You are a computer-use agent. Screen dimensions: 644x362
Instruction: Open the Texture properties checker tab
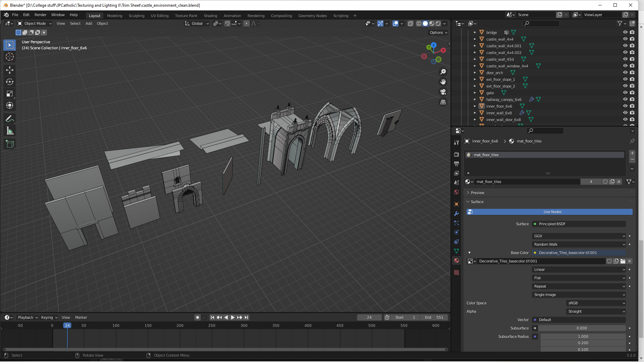457,273
